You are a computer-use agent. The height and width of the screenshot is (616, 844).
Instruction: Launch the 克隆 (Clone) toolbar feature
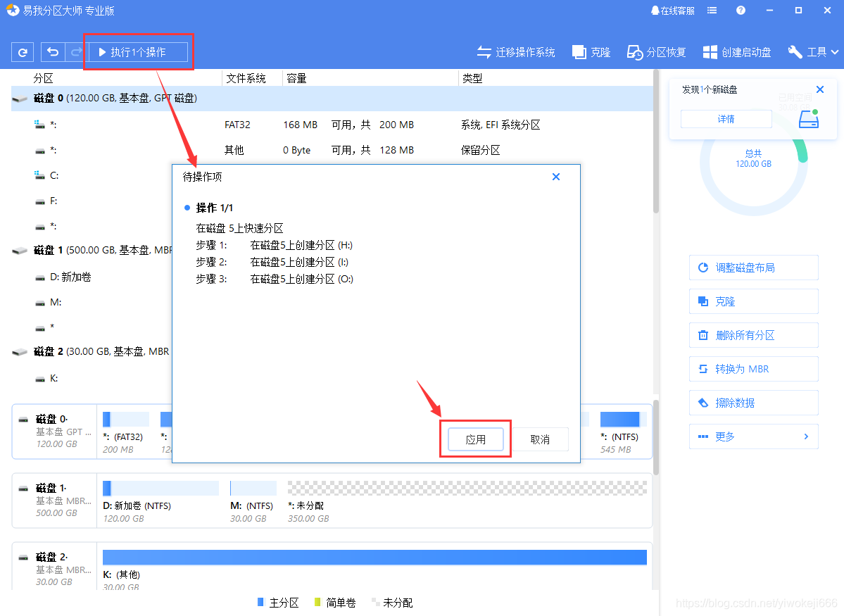point(591,51)
